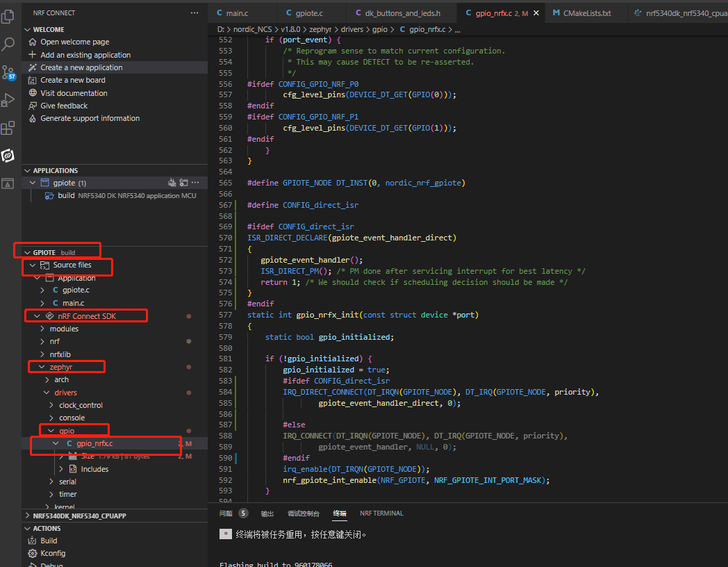Click the home icon beside Open welcome page
The height and width of the screenshot is (567, 728).
click(x=33, y=42)
